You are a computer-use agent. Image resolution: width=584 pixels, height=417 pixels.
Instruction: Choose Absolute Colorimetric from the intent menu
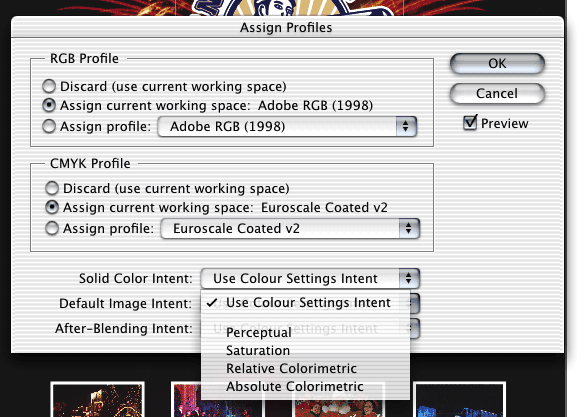305,386
